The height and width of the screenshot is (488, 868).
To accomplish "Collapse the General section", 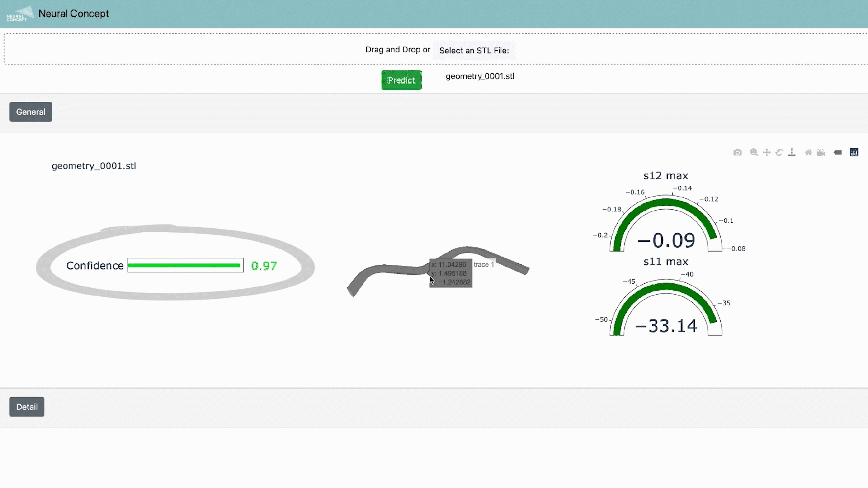I will pyautogui.click(x=31, y=112).
